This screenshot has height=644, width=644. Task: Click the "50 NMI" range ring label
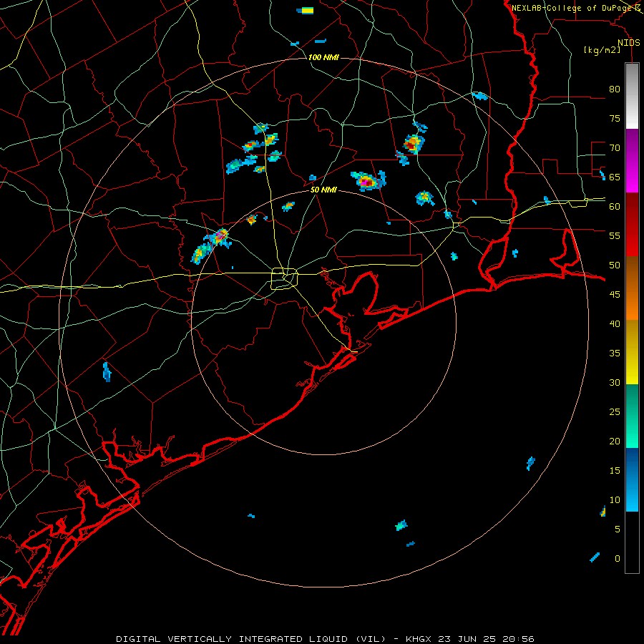[323, 190]
